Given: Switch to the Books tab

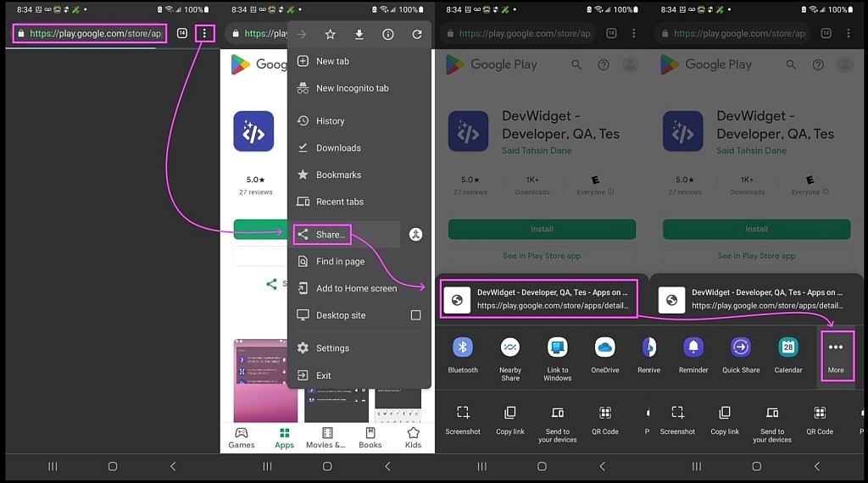Looking at the screenshot, I should [370, 437].
